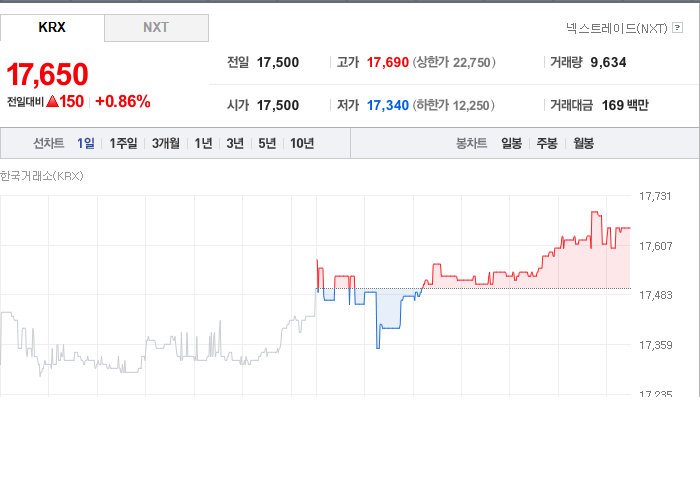Click the 17,731 axis label
This screenshot has height=490, width=700.
click(x=655, y=196)
